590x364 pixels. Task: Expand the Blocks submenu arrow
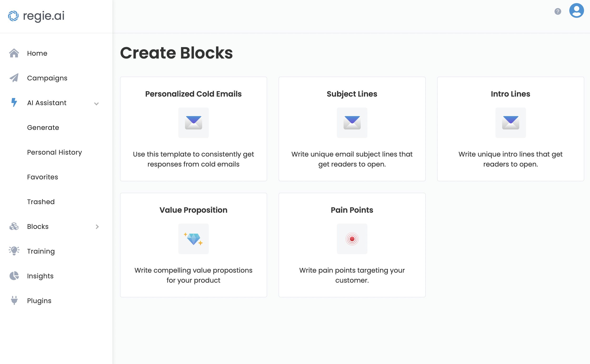[97, 226]
